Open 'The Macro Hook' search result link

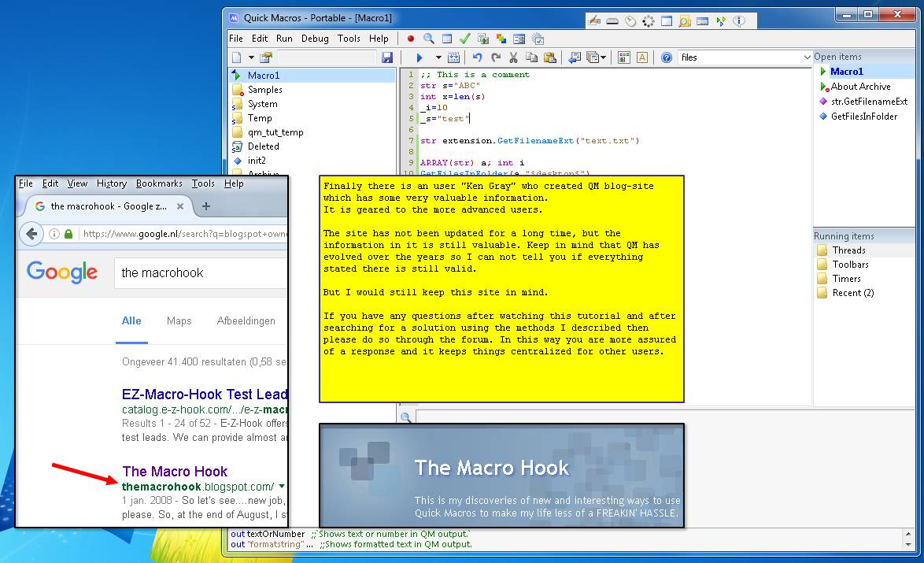175,472
